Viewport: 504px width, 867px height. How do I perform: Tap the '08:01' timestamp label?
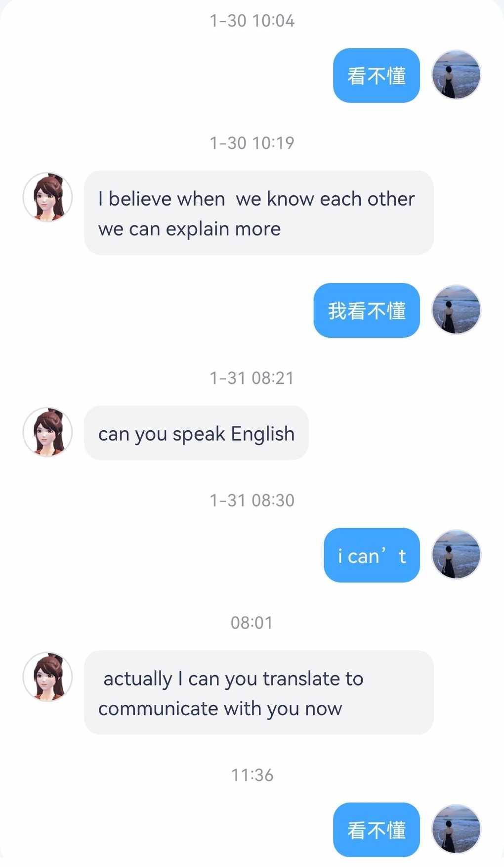[252, 622]
